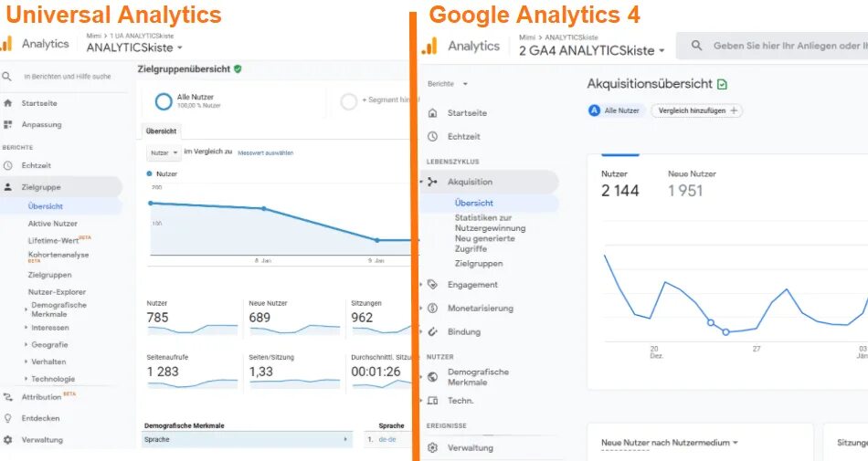Screen dimensions: 868x461
Task: Click the de-de language link
Action: coord(387,439)
